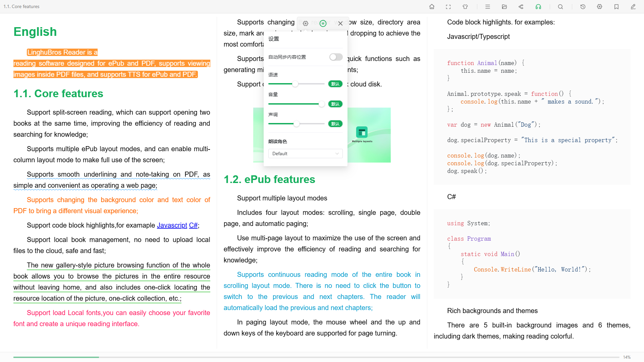The height and width of the screenshot is (362, 644).
Task: Click 'Rich backgrounds and themes' text
Action: (492, 311)
